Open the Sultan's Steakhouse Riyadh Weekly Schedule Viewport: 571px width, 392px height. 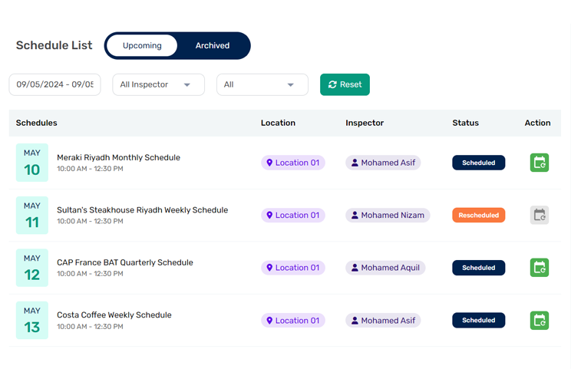143,210
